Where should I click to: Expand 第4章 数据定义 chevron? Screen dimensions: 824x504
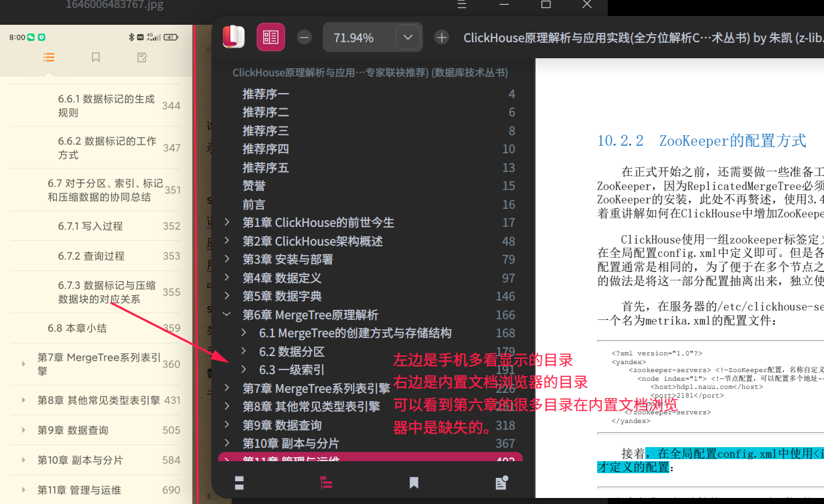click(228, 278)
